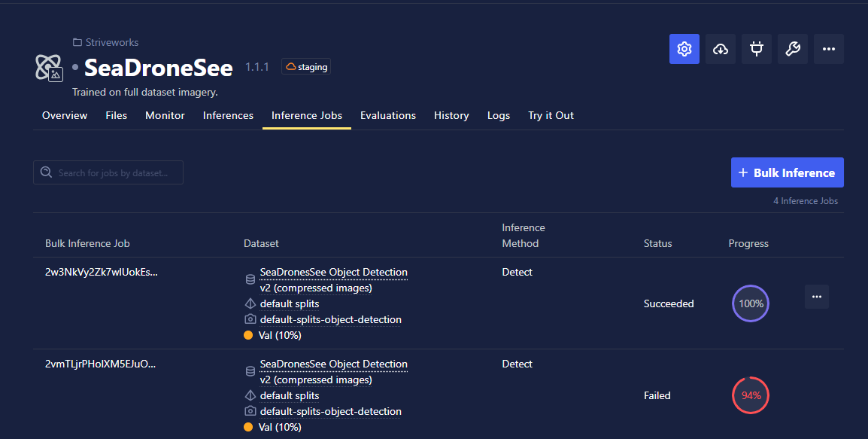Click snapshot camera icon in Succeeded row

[x=250, y=319]
